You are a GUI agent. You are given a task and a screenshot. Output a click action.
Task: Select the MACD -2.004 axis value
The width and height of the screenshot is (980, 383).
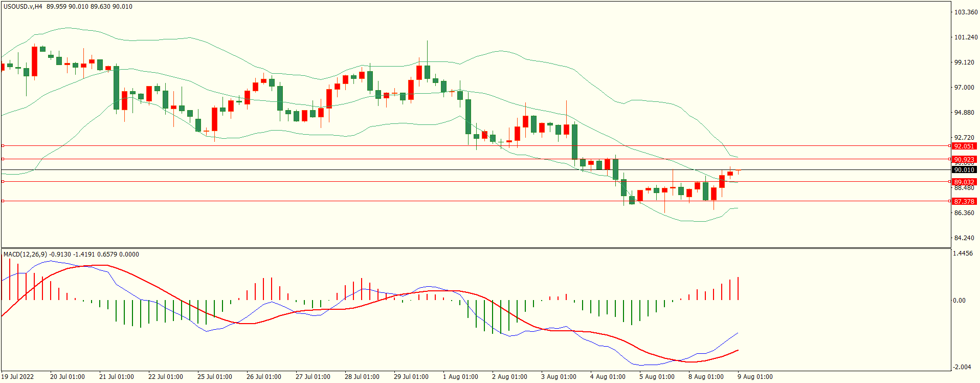[x=962, y=367]
